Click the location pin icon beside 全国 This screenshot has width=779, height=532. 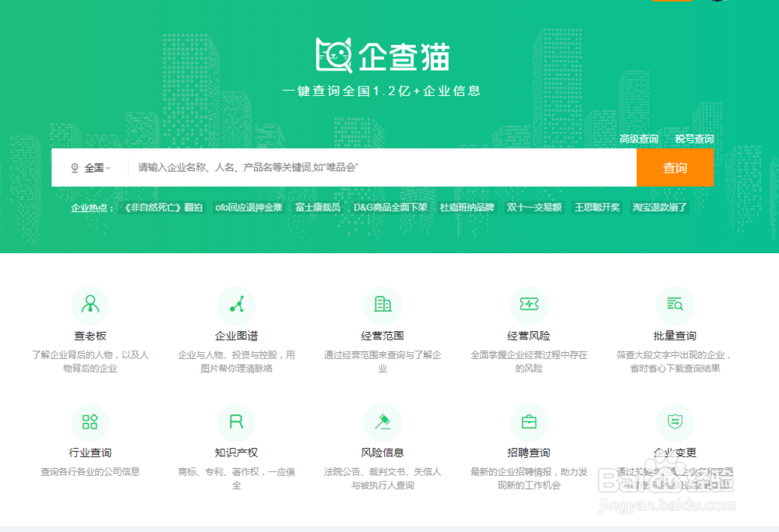coord(75,168)
